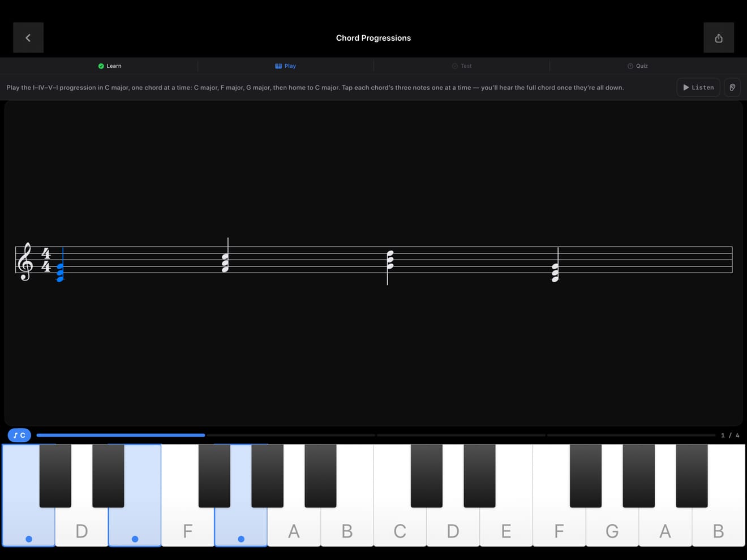Viewport: 747px width, 560px height.
Task: Tap the upper-octave D white key
Action: [453, 526]
